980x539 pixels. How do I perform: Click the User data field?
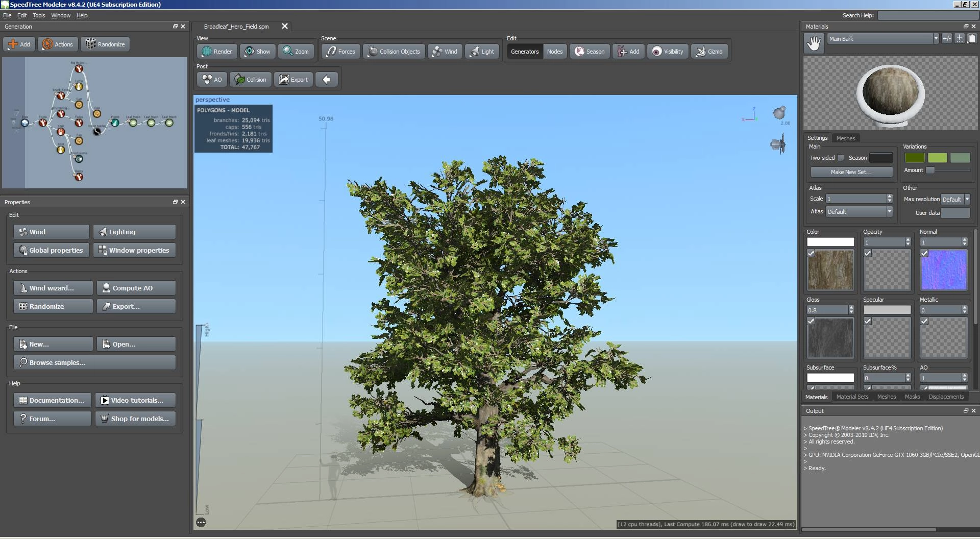tap(955, 213)
